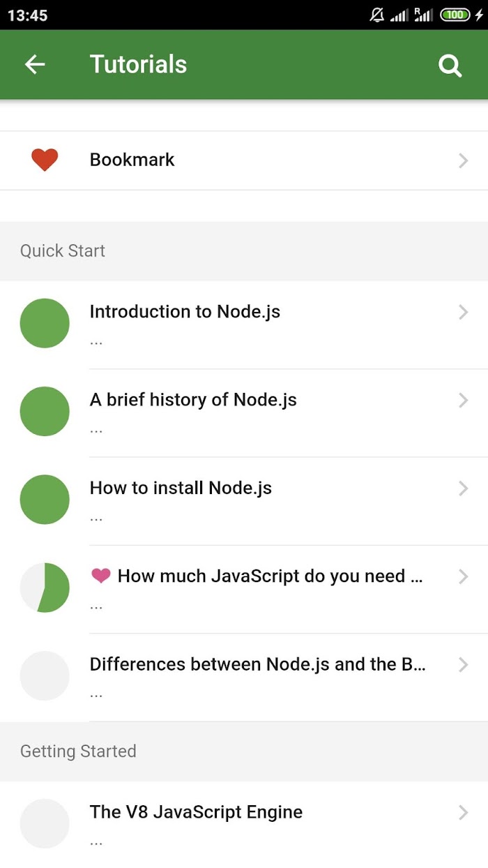
Task: Select the Quick Start section header
Action: coord(244,251)
